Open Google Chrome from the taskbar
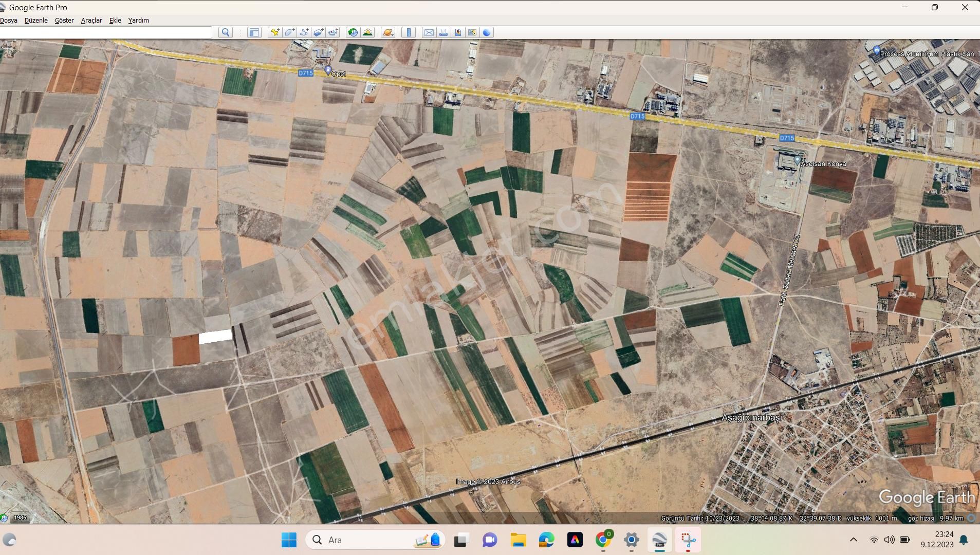The height and width of the screenshot is (555, 980). 603,540
